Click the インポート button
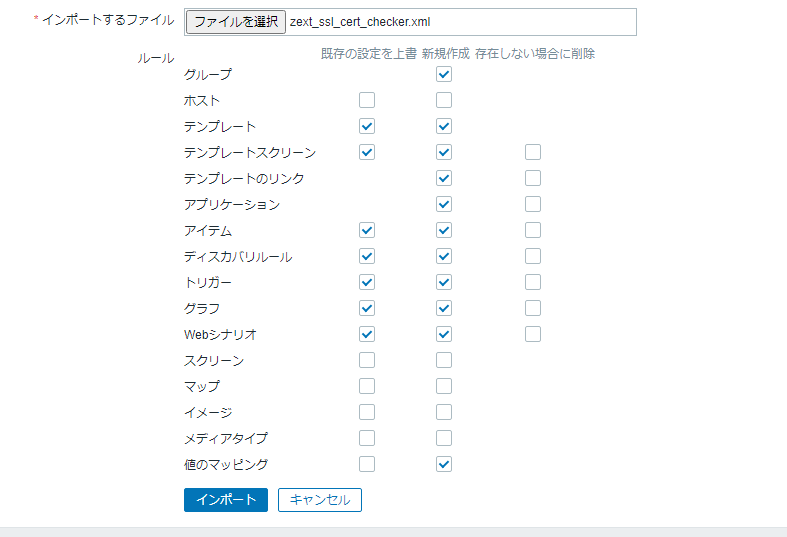This screenshot has height=537, width=787. (x=226, y=500)
